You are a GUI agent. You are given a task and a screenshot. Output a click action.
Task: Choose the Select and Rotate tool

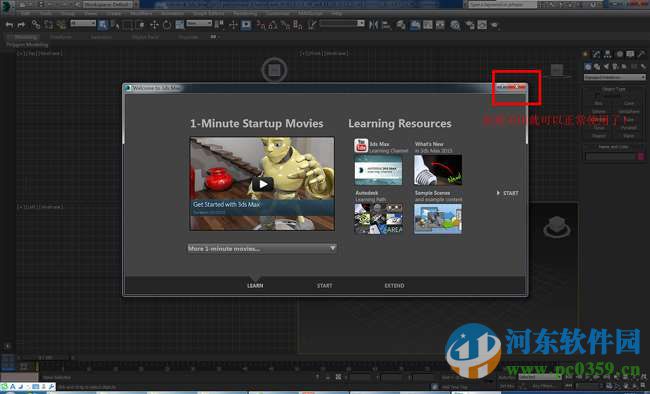click(167, 25)
